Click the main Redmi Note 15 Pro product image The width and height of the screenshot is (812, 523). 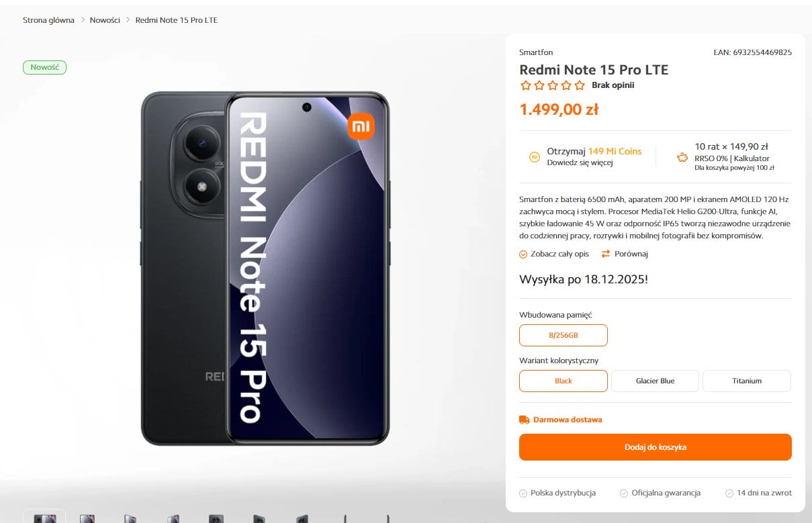pos(265,268)
